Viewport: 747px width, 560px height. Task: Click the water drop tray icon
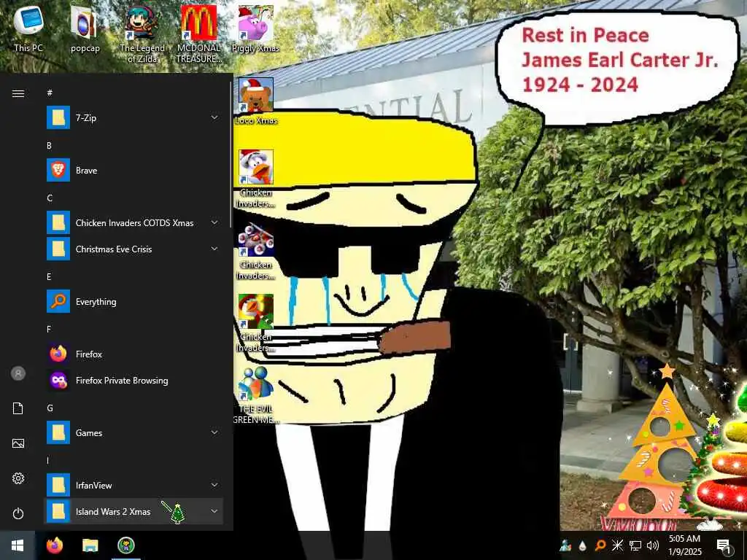pos(583,545)
